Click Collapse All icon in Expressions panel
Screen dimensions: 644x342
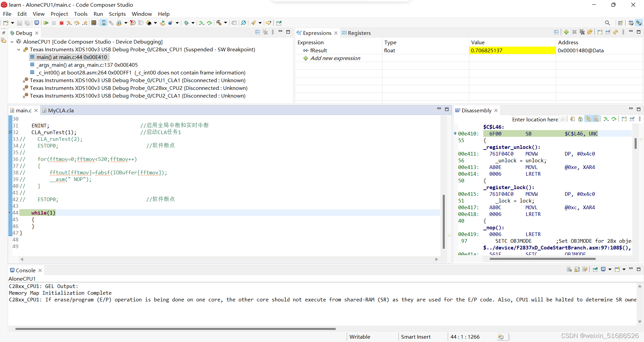[556, 32]
